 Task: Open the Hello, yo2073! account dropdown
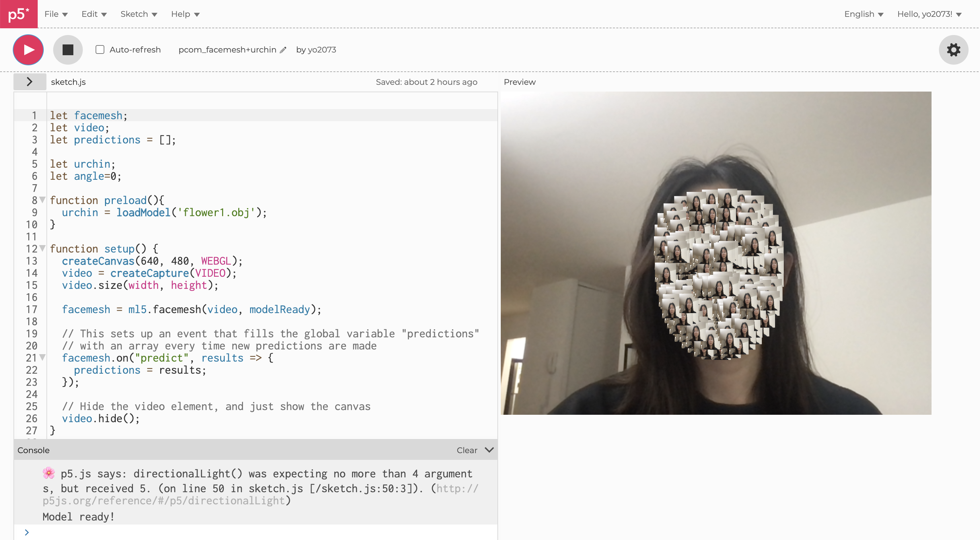(x=929, y=14)
